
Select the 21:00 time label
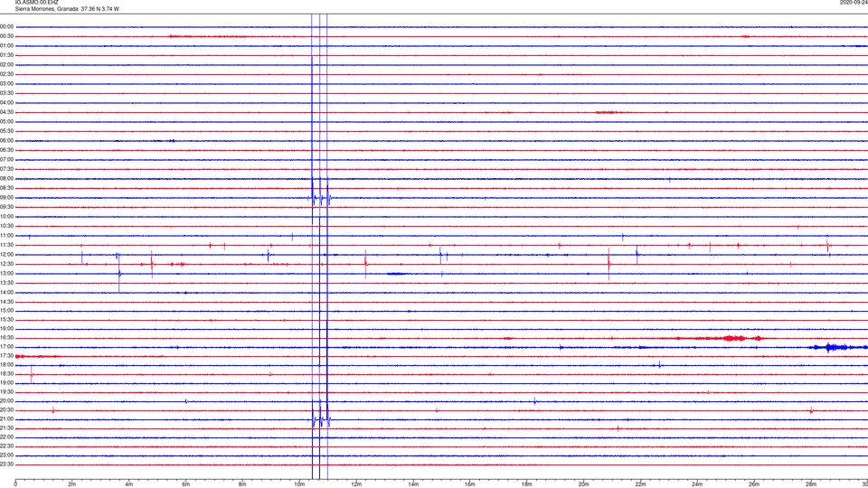coord(6,419)
